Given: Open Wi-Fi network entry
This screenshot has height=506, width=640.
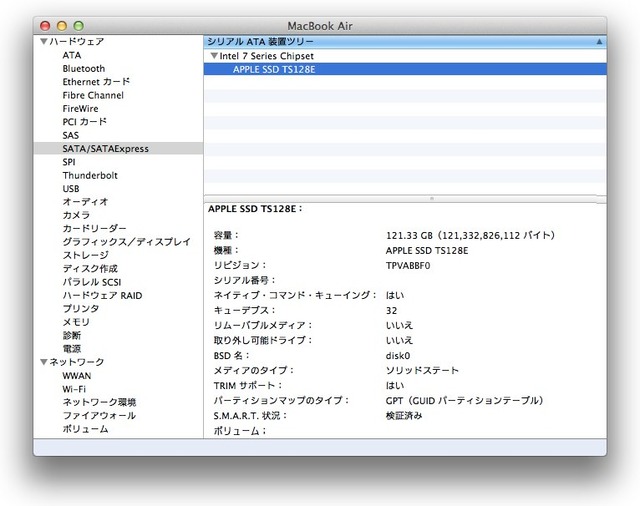Looking at the screenshot, I should coord(74,389).
